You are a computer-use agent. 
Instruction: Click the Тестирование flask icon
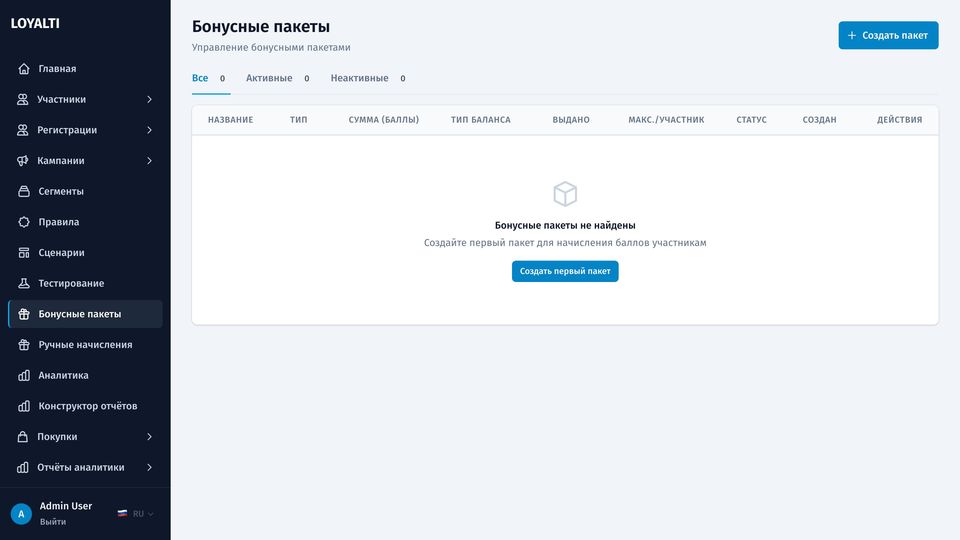pyautogui.click(x=24, y=283)
